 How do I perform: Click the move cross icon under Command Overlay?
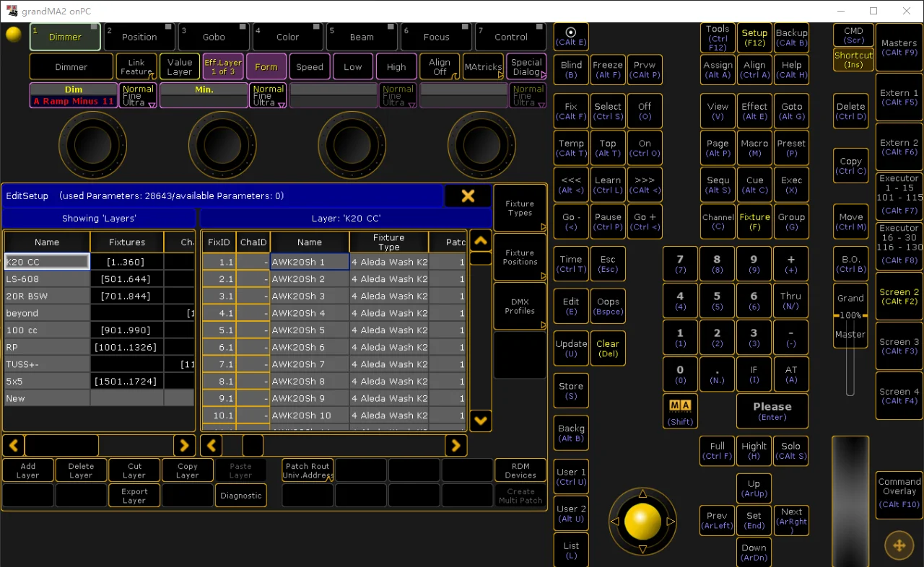[899, 545]
